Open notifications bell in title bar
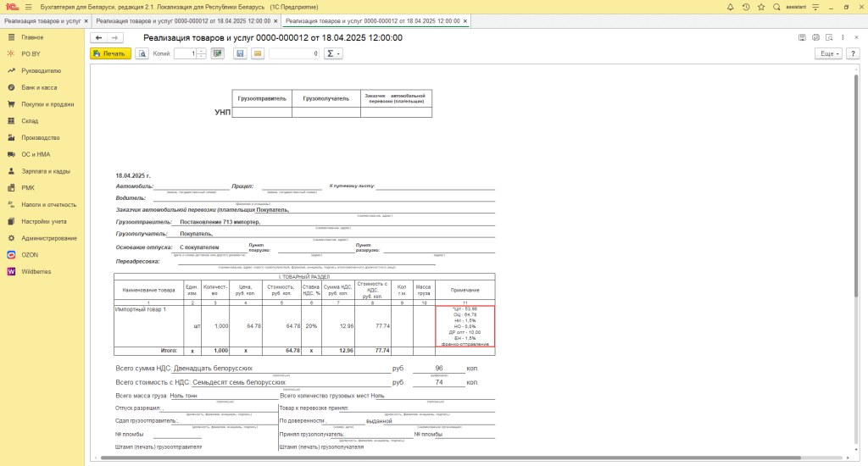This screenshot has height=466, width=868. coord(730,7)
